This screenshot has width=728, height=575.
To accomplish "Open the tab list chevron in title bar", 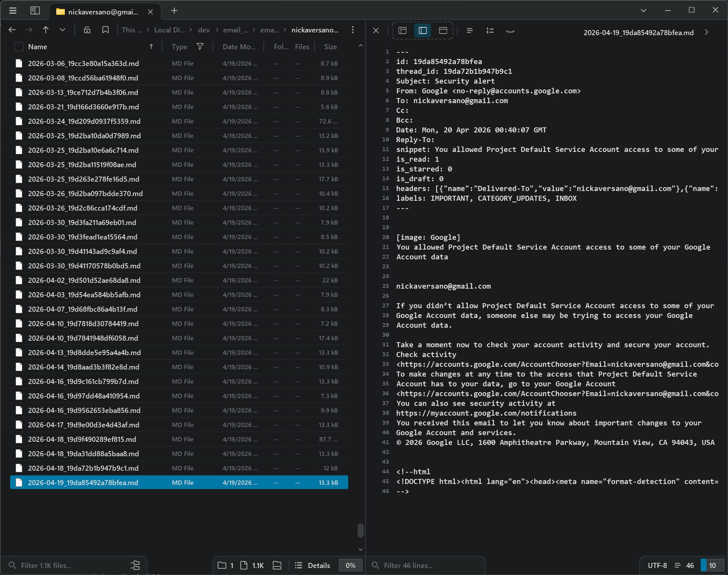I will click(644, 11).
